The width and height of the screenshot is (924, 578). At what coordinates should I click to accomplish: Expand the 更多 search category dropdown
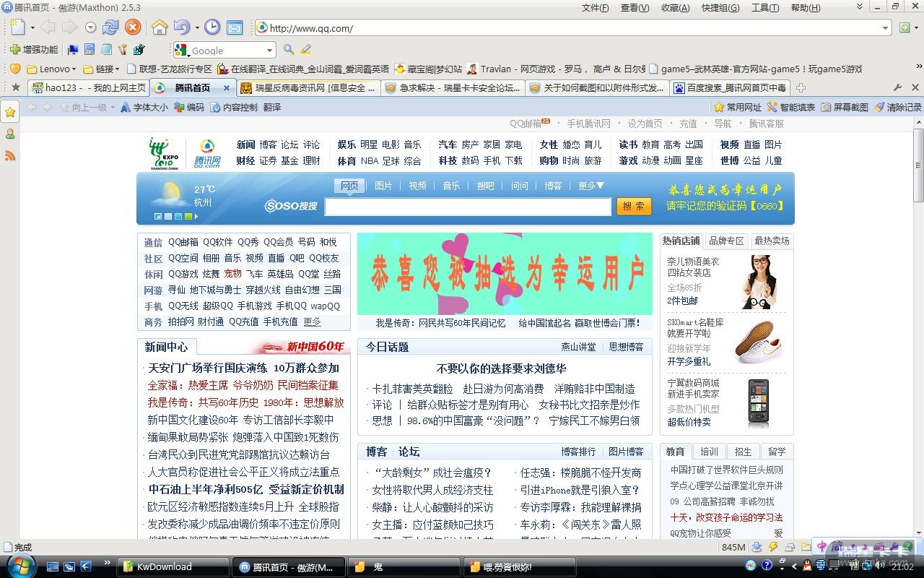coord(591,186)
